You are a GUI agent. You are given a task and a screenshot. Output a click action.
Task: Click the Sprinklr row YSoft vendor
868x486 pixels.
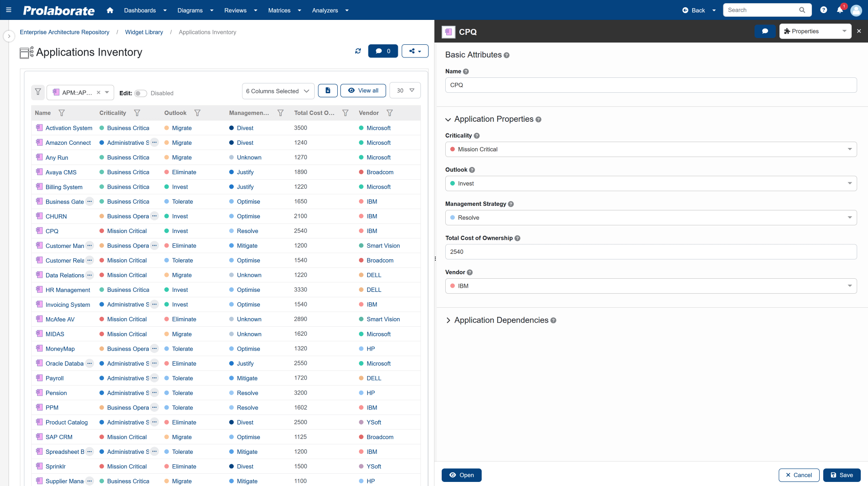click(x=374, y=467)
